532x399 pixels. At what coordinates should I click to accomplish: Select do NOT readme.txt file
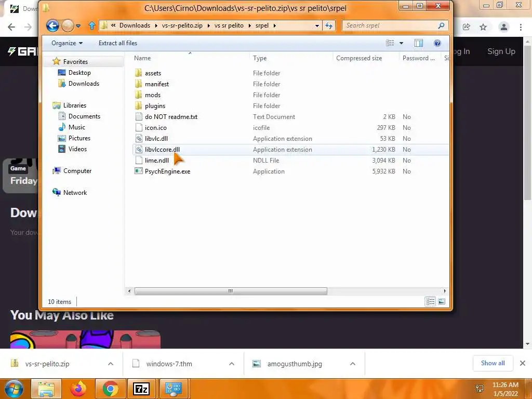[171, 117]
